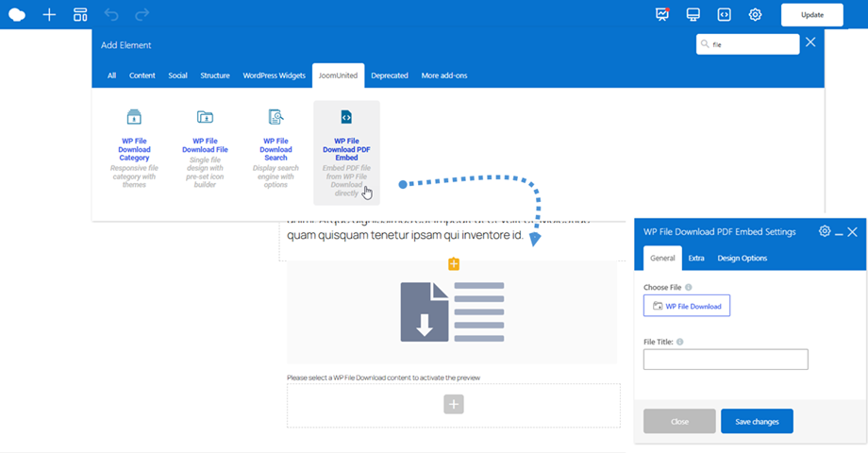
Task: Select the JoomUnited tab
Action: coord(338,75)
